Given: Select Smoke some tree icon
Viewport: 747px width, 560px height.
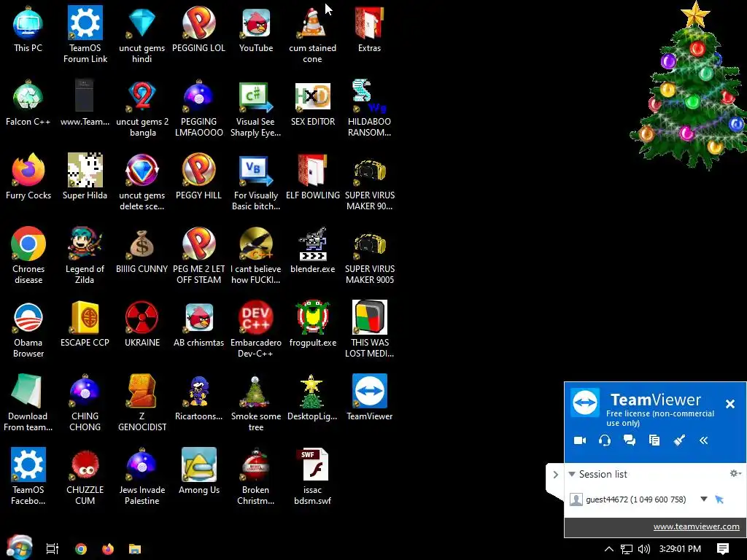Looking at the screenshot, I should tap(256, 402).
